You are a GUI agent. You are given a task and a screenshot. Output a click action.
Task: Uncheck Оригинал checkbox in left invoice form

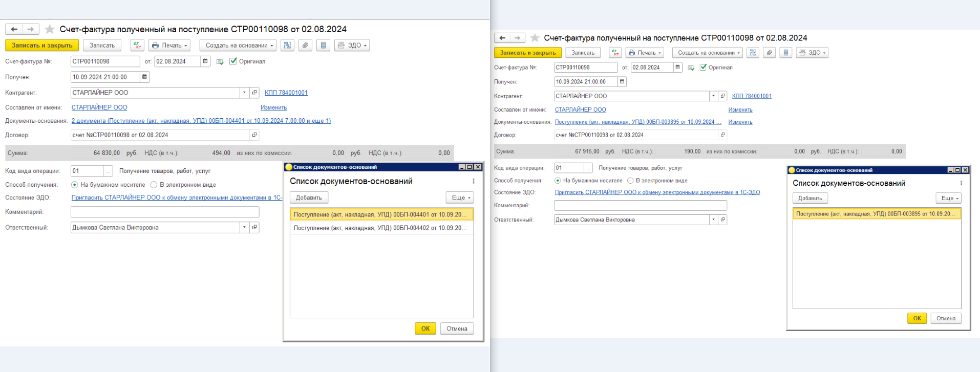[x=233, y=61]
